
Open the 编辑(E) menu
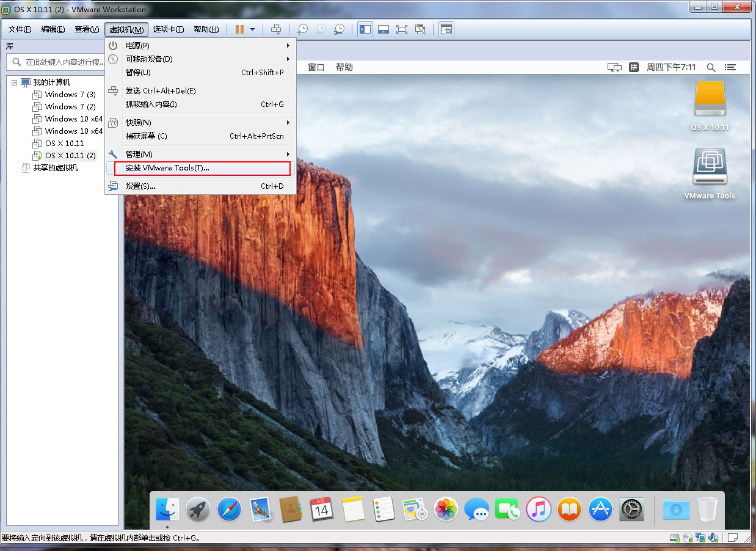[x=53, y=29]
